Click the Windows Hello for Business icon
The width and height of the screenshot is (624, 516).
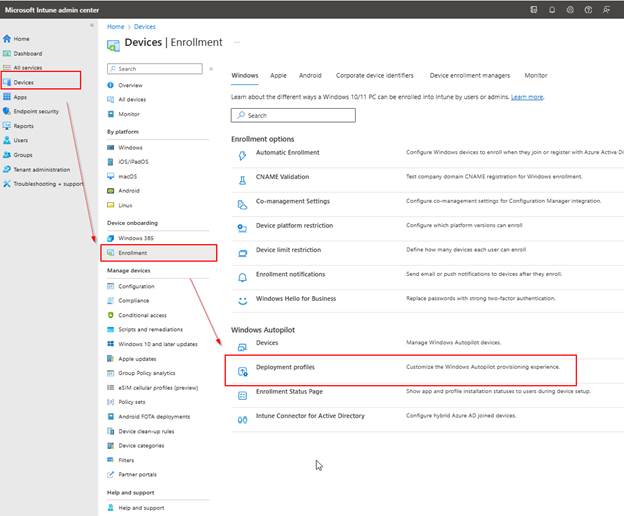(x=242, y=300)
